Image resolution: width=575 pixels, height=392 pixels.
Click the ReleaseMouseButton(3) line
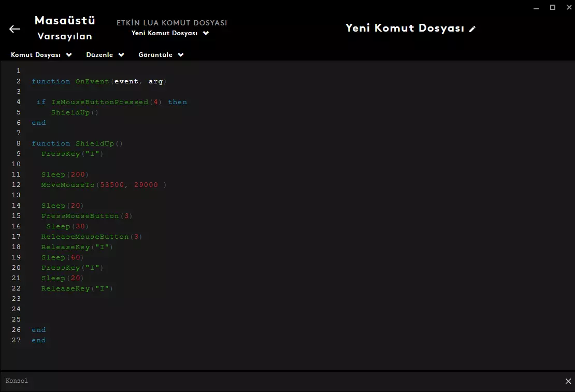(x=92, y=237)
